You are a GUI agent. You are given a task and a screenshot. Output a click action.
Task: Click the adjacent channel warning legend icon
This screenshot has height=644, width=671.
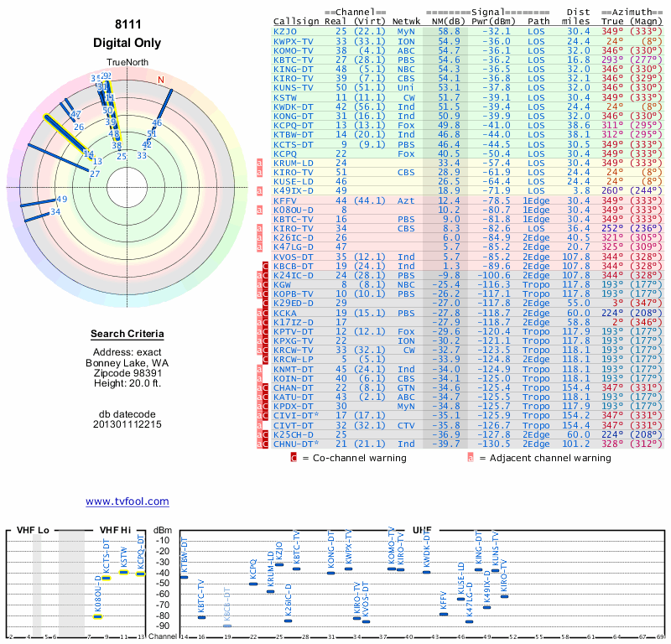click(x=471, y=458)
